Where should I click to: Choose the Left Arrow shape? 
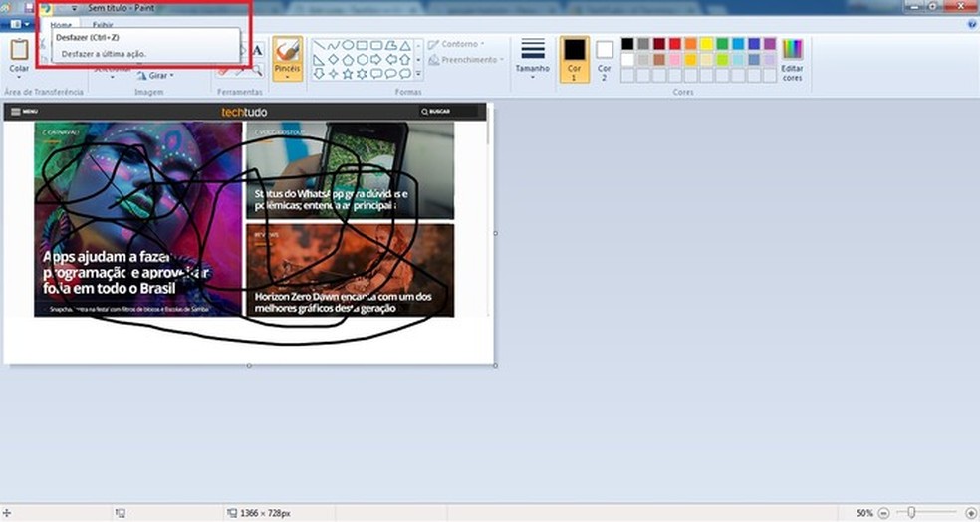coord(390,60)
